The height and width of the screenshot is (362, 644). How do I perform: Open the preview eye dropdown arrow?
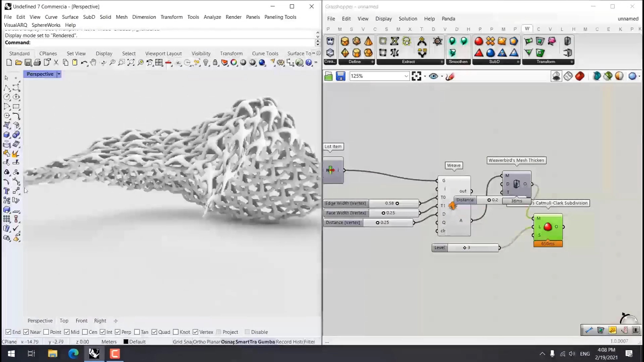click(x=442, y=76)
